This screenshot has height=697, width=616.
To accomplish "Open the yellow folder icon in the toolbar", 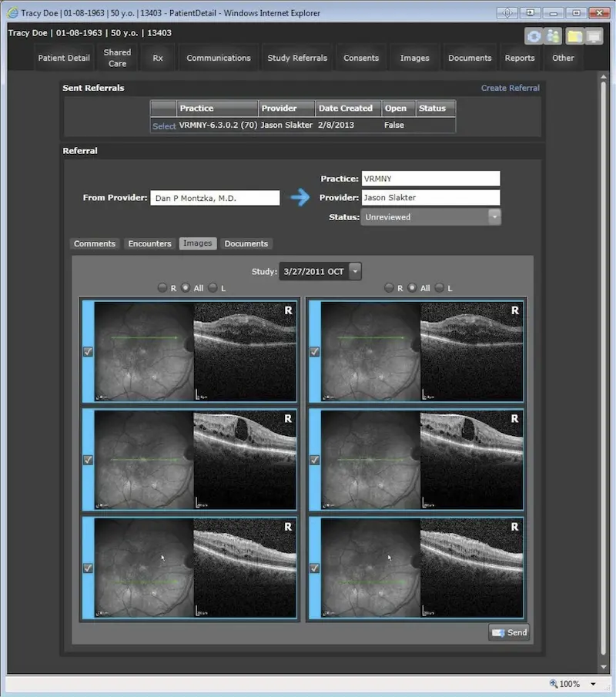I will click(574, 36).
